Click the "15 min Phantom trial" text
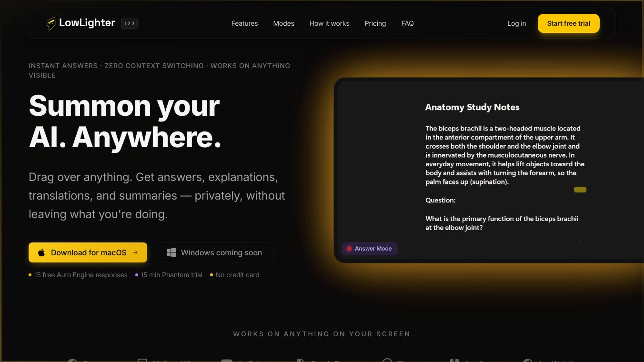 click(x=171, y=275)
